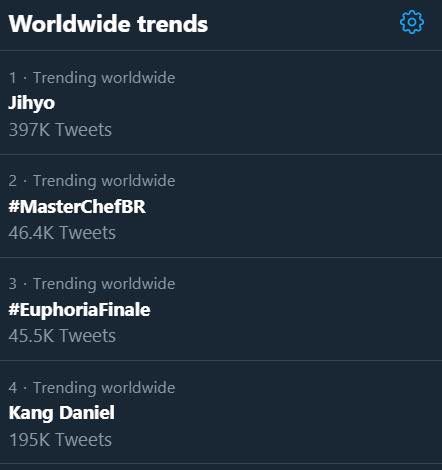Click Trending worldwide label above #MasterChefBR
The width and height of the screenshot is (442, 470).
104,181
